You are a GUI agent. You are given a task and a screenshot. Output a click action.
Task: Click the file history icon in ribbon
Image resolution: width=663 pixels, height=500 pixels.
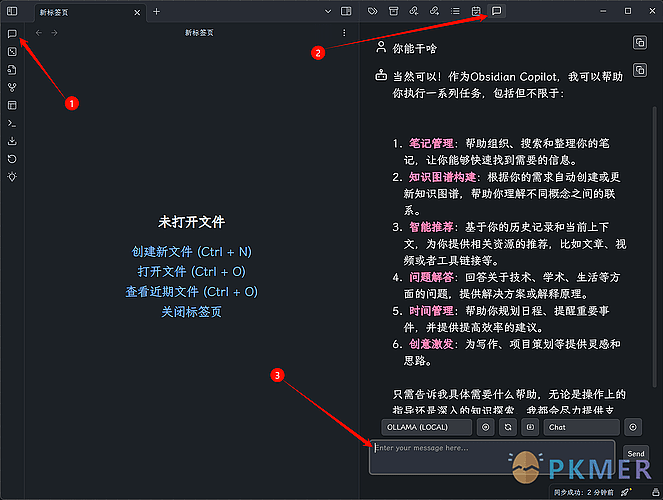pyautogui.click(x=12, y=70)
